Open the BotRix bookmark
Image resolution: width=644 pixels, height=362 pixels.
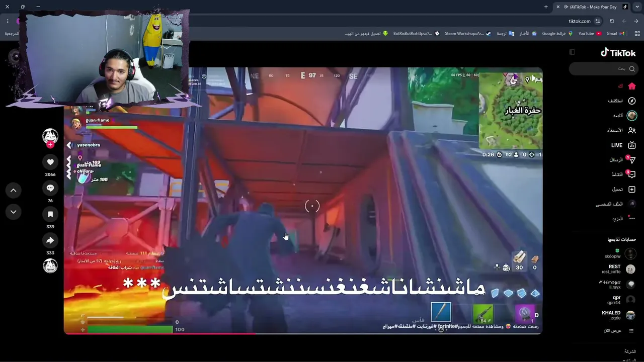tap(416, 34)
